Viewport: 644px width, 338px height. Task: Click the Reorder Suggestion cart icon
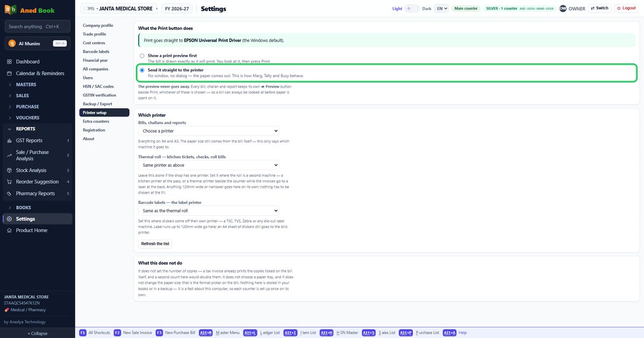click(9, 182)
